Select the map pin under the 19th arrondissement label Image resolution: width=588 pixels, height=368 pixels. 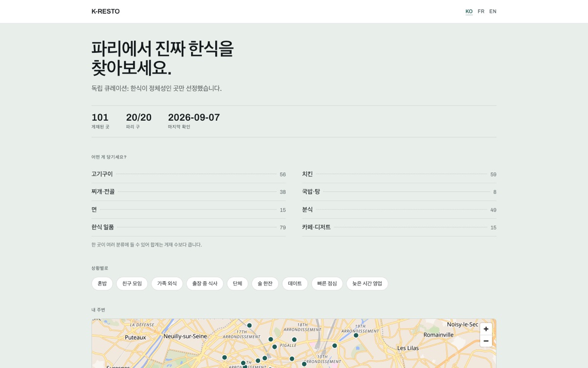pos(356,335)
